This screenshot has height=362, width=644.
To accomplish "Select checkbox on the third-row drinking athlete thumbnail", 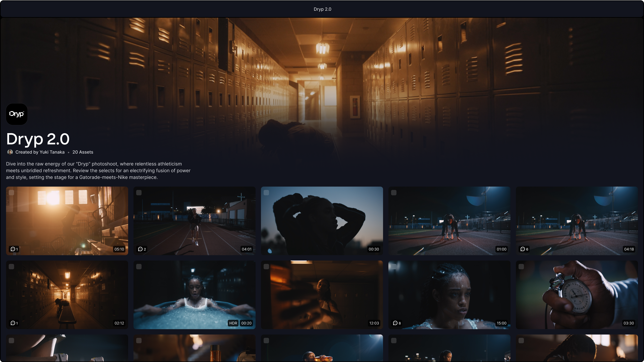I will [266, 341].
